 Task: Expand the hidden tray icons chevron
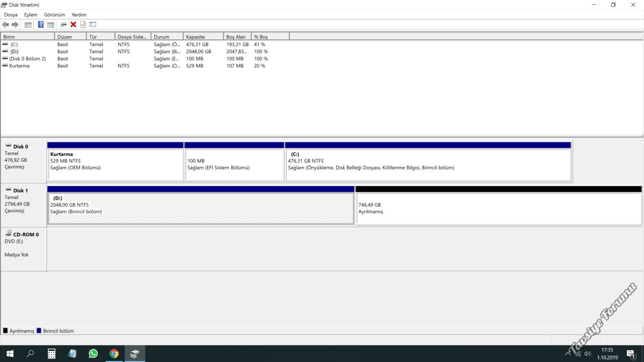coord(568,353)
